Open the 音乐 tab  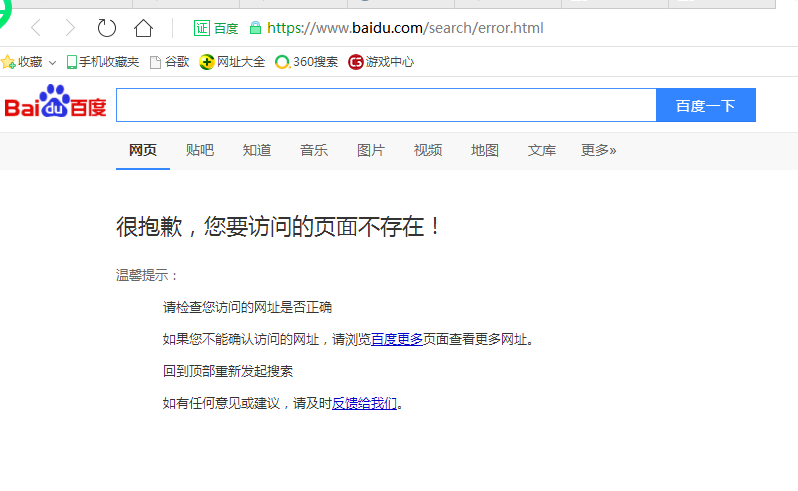(x=314, y=150)
